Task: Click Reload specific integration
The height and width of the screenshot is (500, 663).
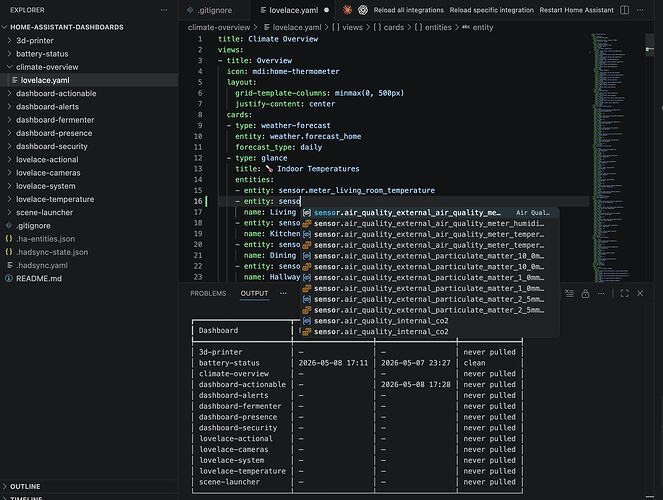Action: (491, 10)
